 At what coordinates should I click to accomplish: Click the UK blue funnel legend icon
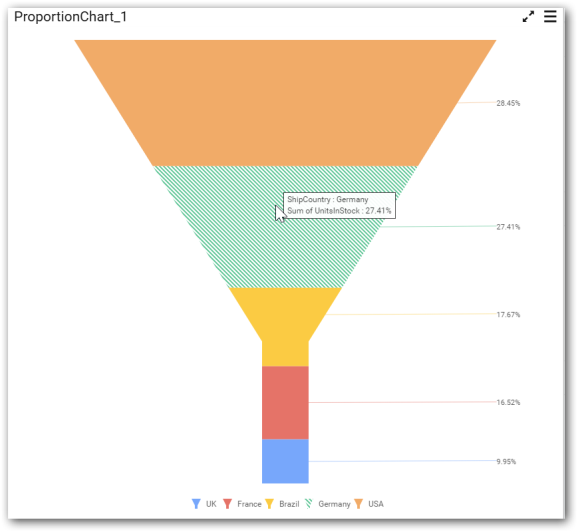click(196, 504)
